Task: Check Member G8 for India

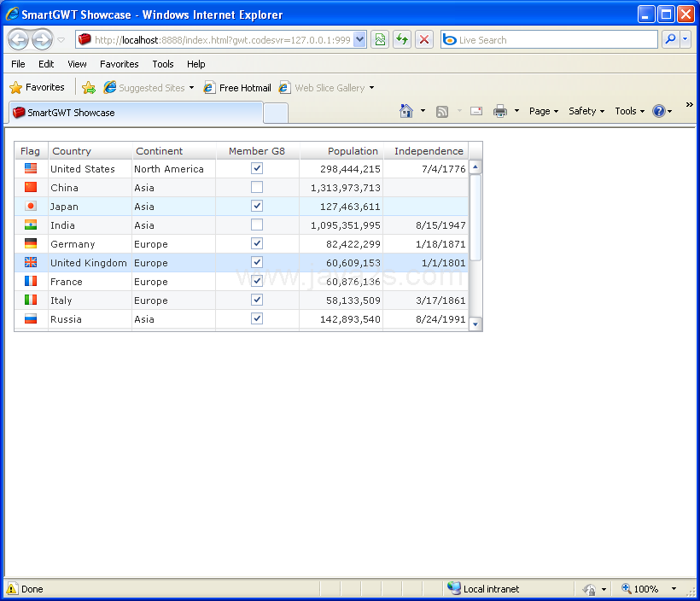Action: [257, 225]
